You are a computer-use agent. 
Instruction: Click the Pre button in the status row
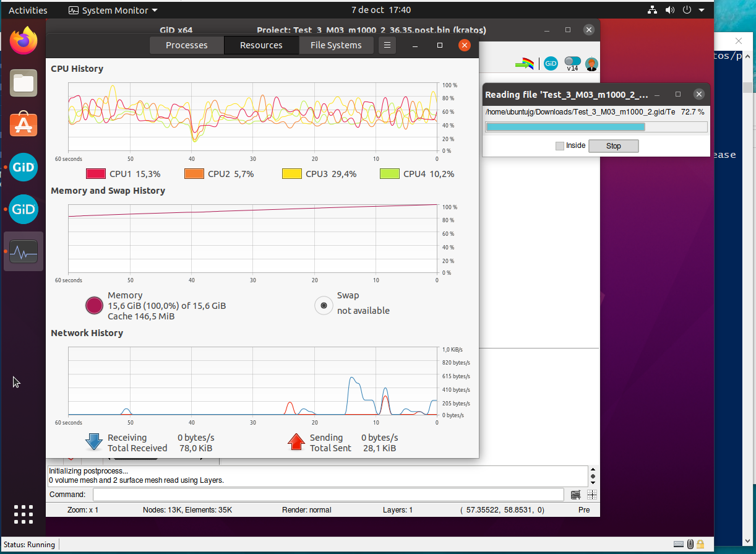(584, 509)
